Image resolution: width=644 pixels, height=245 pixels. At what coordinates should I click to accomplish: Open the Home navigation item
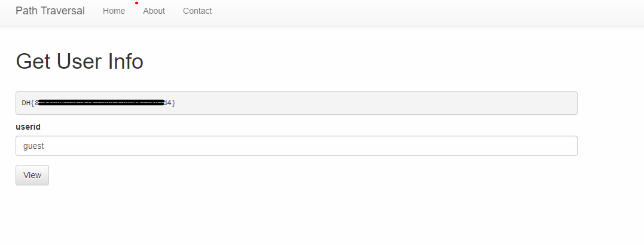[x=114, y=11]
